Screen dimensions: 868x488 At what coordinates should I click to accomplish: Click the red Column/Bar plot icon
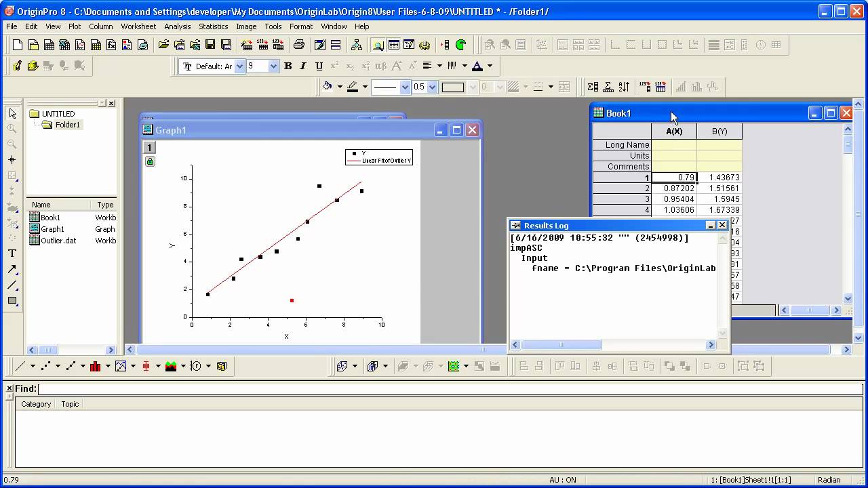(96, 366)
